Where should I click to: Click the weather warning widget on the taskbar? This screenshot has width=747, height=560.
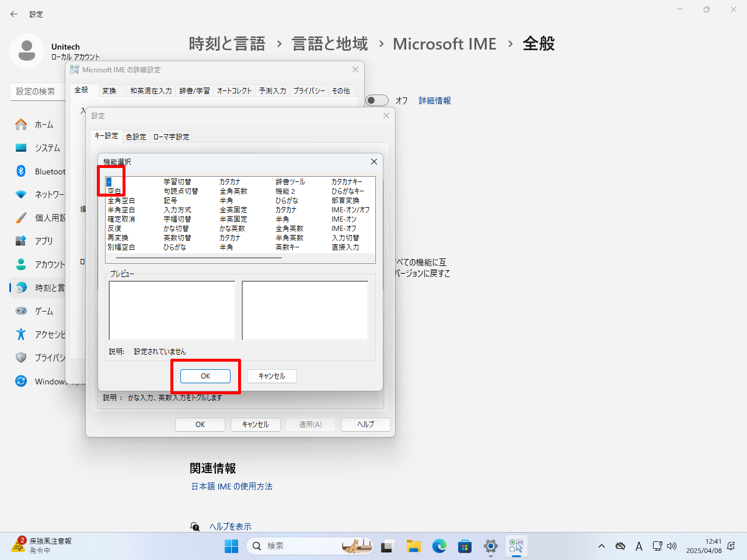click(41, 545)
